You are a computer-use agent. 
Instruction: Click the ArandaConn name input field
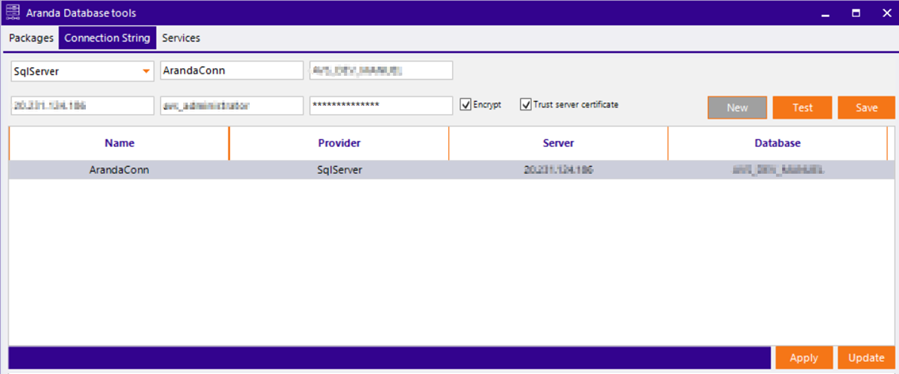[232, 71]
